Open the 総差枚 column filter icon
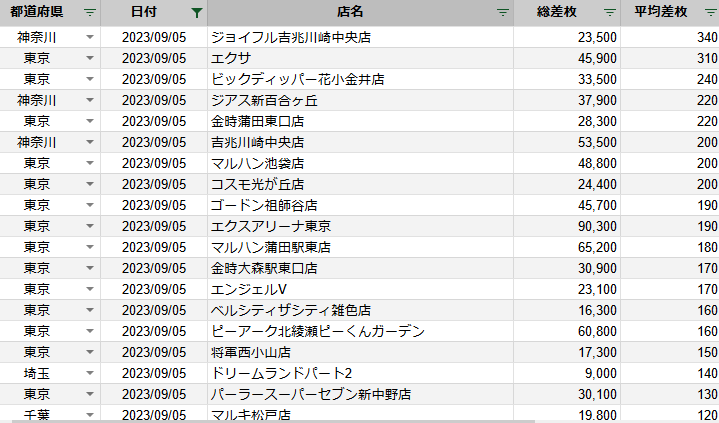Viewport: 719px width, 423px height. coord(610,13)
